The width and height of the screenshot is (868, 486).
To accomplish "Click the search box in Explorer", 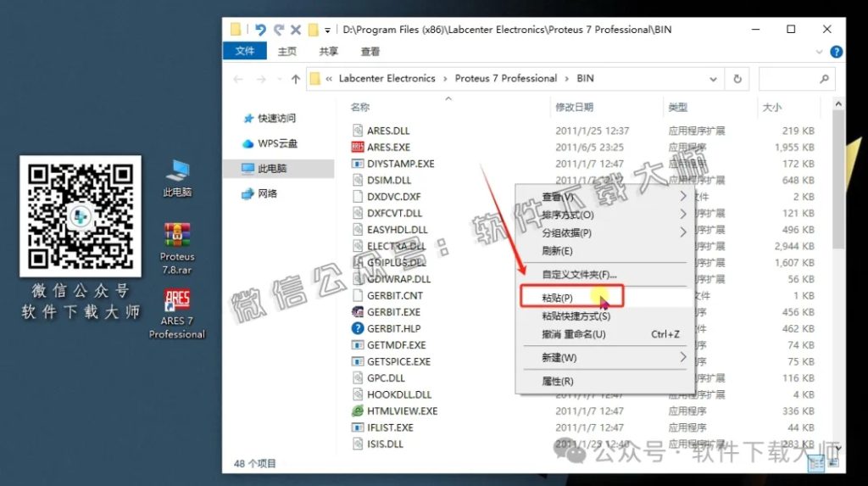I will [x=796, y=79].
